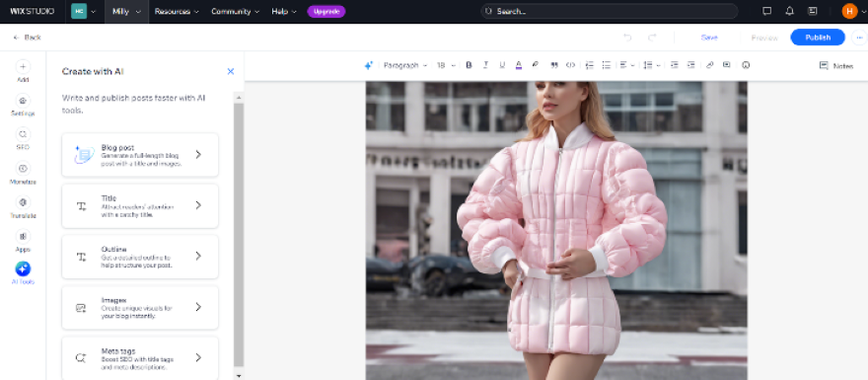Decrease the text indent
Screen dimensions: 868x380
[x=675, y=65]
